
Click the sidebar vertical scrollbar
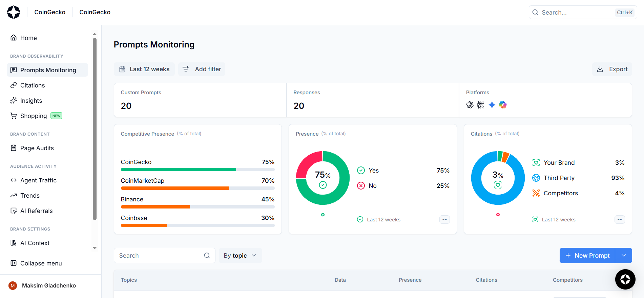click(95, 129)
